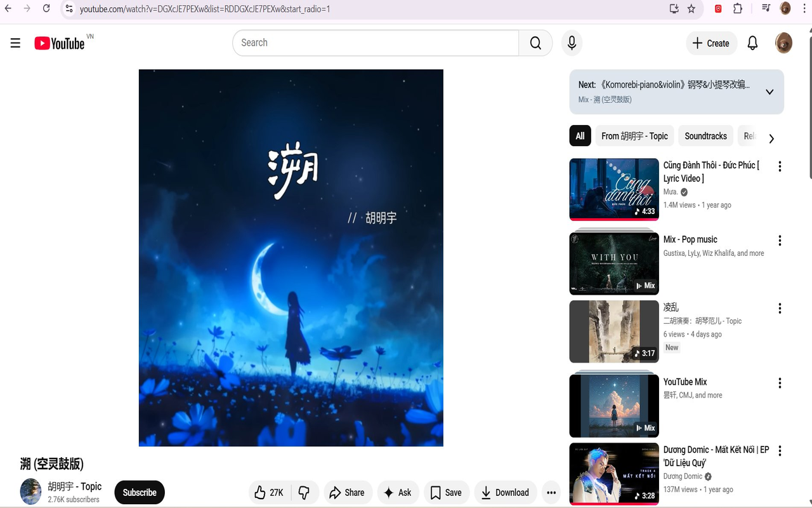Reload the page
812x508 pixels.
(46, 9)
